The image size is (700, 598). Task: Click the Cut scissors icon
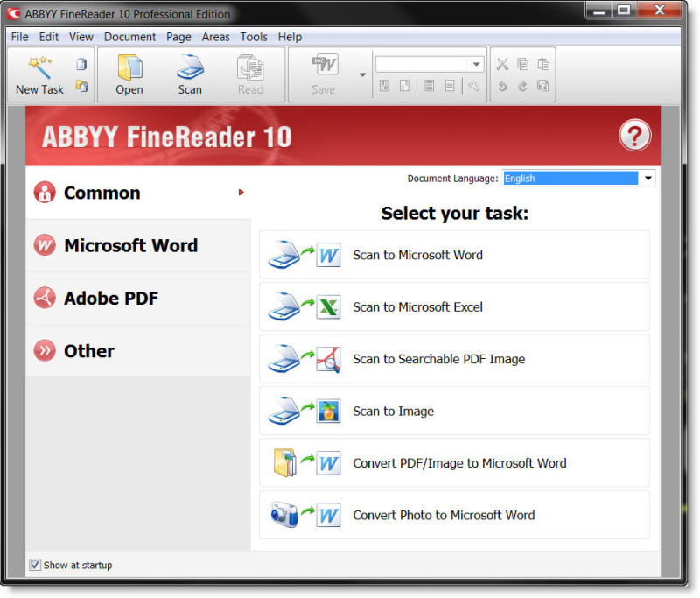click(502, 64)
